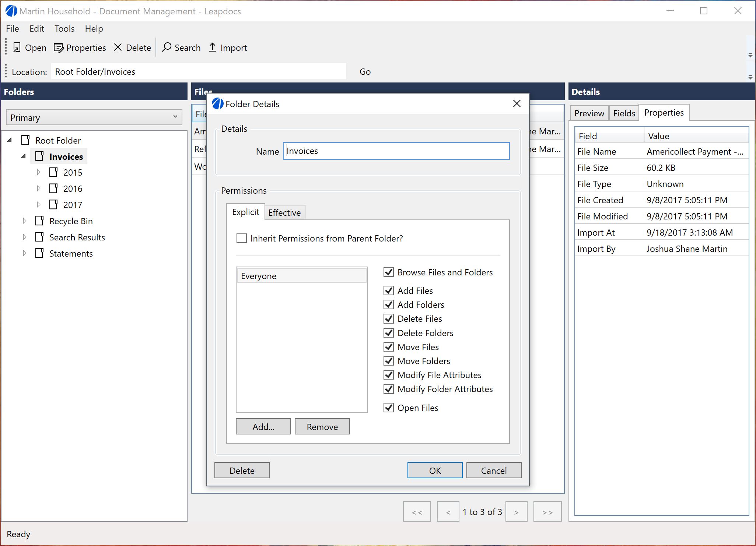Uncheck Add Folders permission
Screen dimensions: 756x546
[x=389, y=305]
